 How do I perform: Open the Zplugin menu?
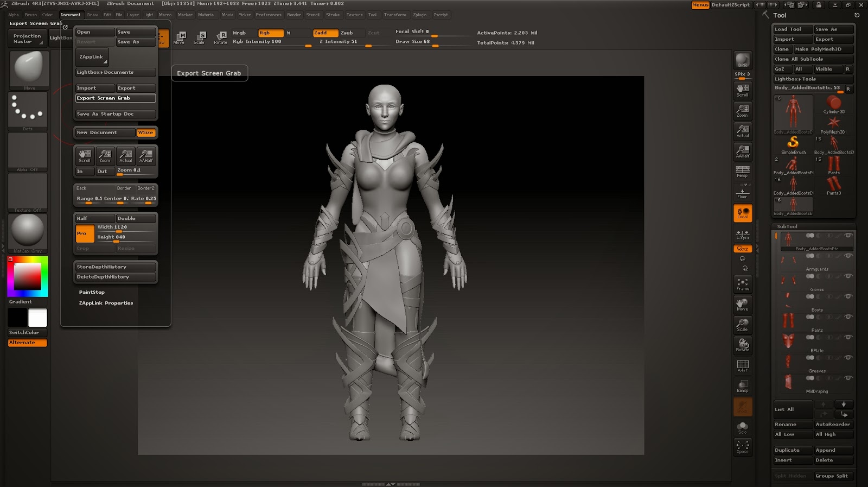click(x=419, y=15)
